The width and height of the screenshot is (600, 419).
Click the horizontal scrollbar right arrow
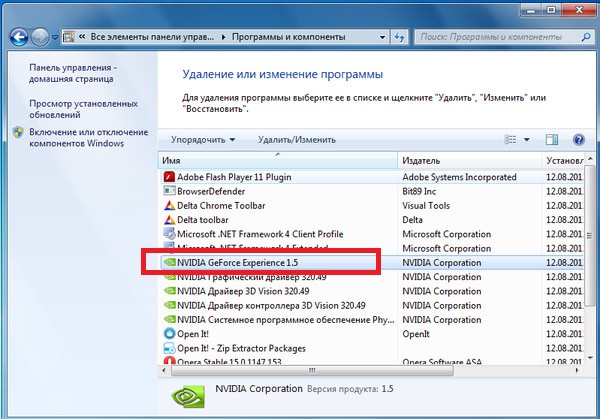[577, 370]
